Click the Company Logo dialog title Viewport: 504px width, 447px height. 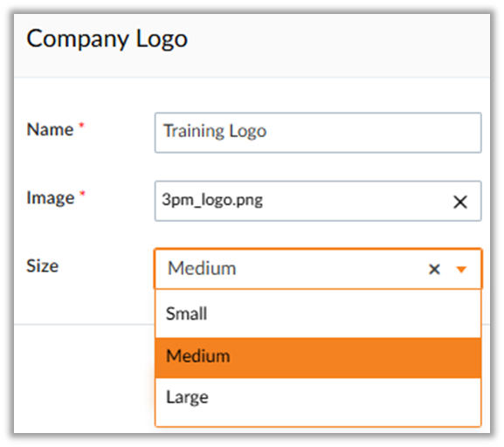(x=107, y=39)
